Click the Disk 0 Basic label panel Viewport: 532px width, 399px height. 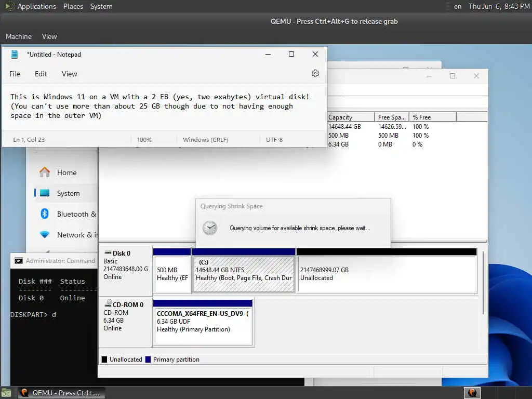click(x=125, y=270)
